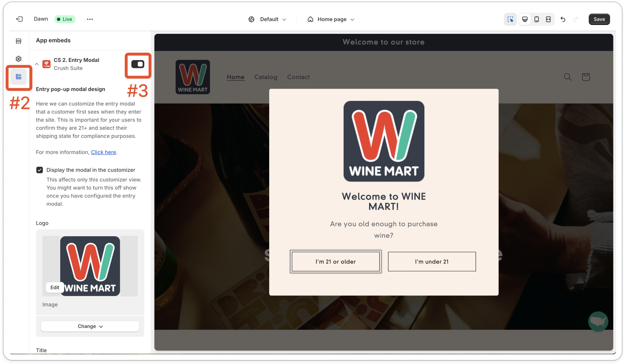Screen dimensions: 624x364
Task: Switch to mobile preview
Action: pos(537,19)
